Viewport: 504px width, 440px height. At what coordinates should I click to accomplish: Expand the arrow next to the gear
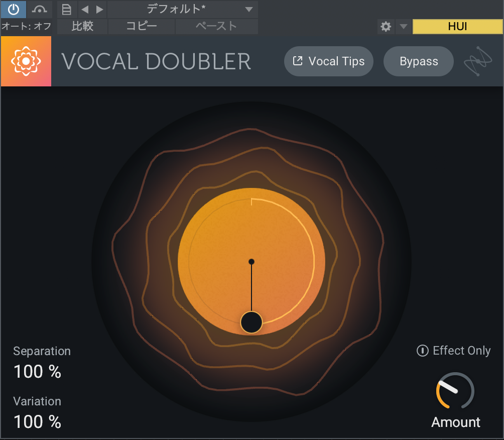tap(403, 27)
